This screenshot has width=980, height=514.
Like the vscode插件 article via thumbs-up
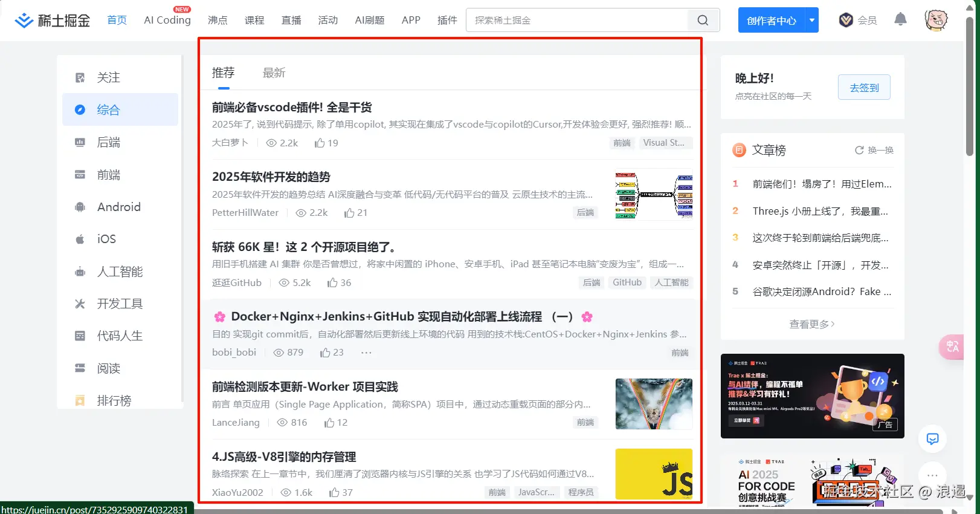coord(320,143)
